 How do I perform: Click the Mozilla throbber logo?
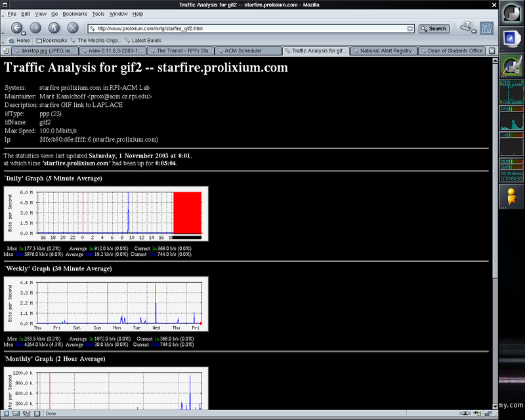(486, 28)
